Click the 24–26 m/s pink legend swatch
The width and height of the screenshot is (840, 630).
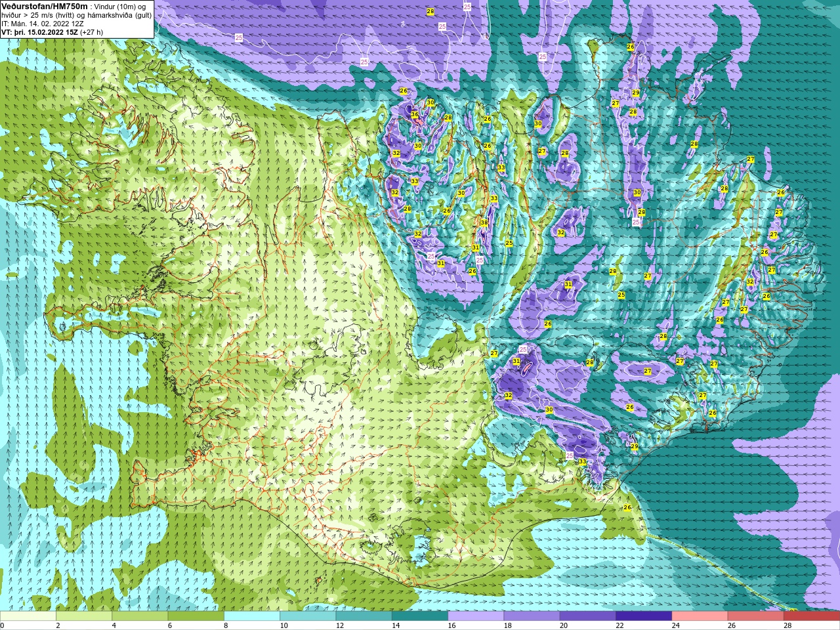700,616
